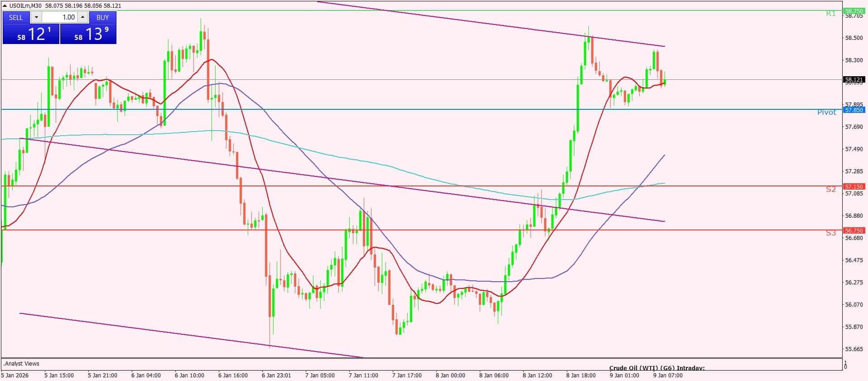Click the 5 Jan 21:00 time label
This screenshot has width=868, height=381.
[x=102, y=375]
